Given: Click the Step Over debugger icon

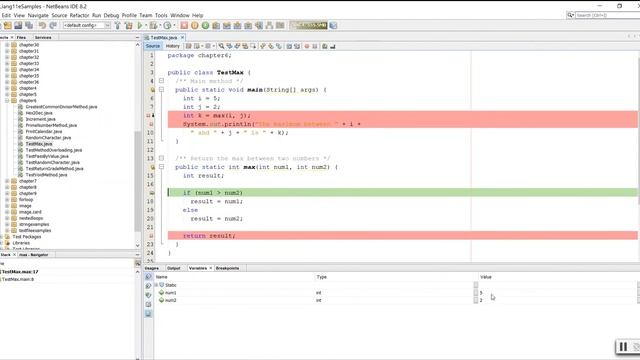Looking at the screenshot, I should [x=216, y=25].
